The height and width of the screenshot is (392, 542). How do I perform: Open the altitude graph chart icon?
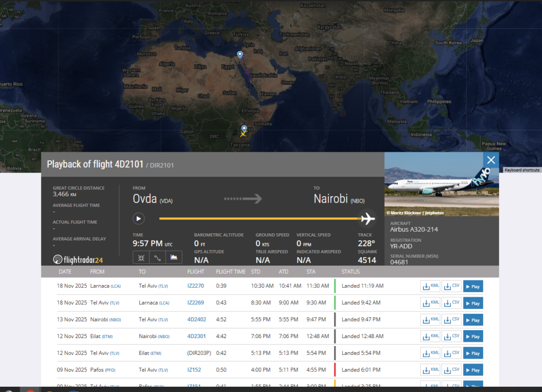[174, 258]
